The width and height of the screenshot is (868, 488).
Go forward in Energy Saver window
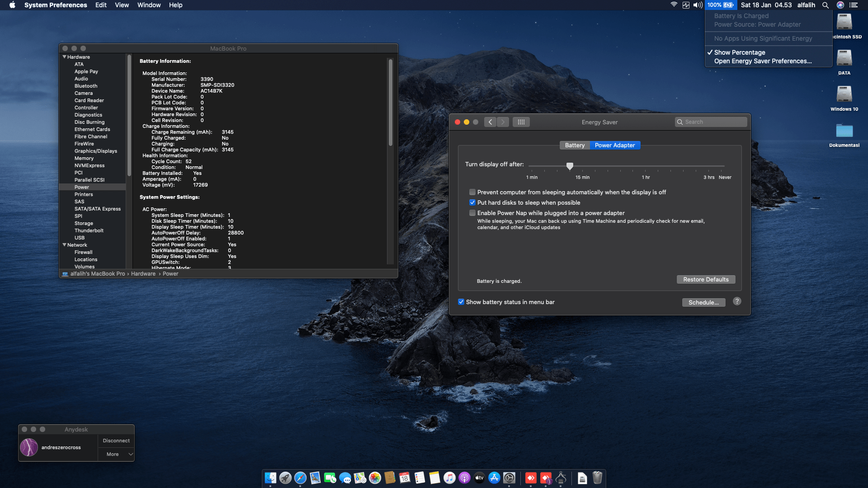click(503, 122)
